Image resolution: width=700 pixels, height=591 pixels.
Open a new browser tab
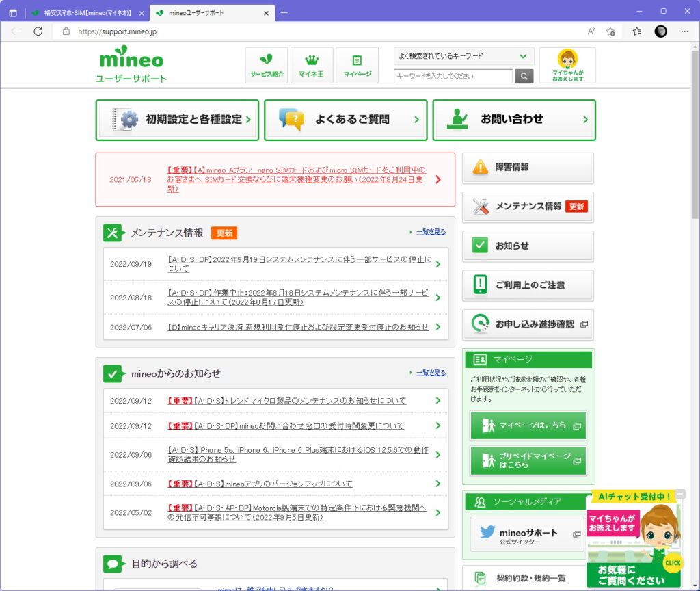coord(284,13)
